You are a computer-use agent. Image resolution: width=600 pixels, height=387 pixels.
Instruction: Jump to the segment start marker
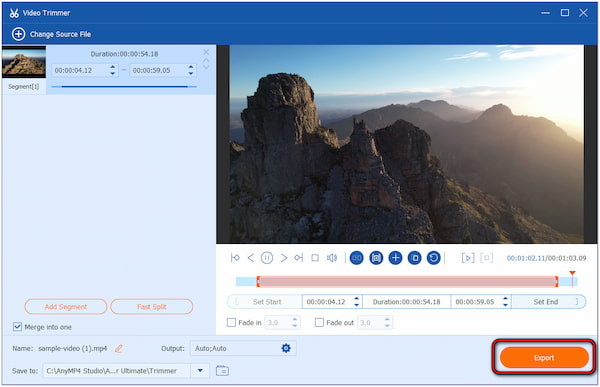(235, 258)
